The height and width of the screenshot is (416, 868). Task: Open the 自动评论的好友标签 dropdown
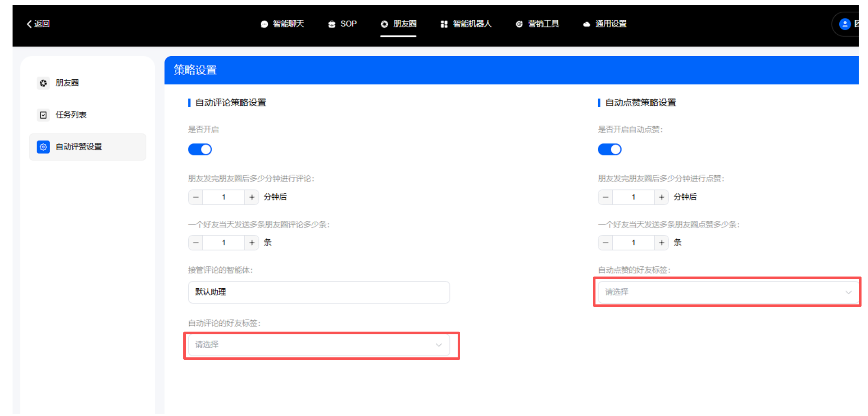pyautogui.click(x=319, y=345)
